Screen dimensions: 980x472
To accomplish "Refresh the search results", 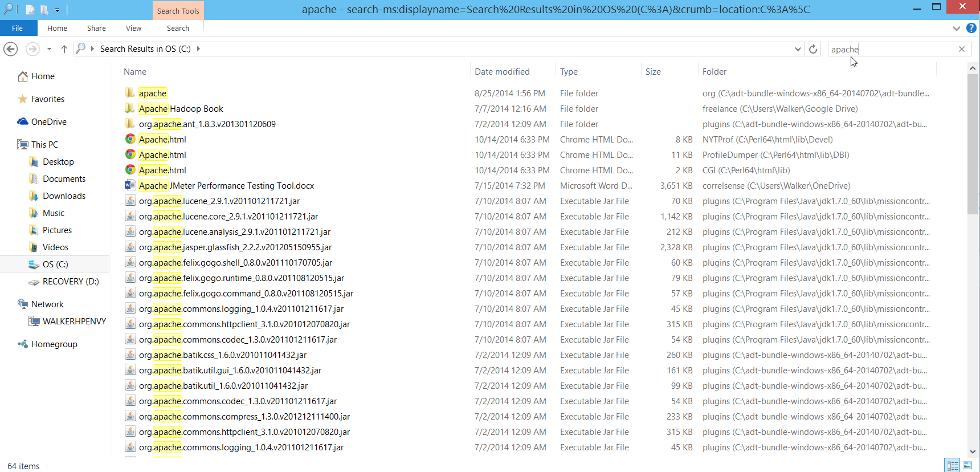I will click(x=813, y=49).
